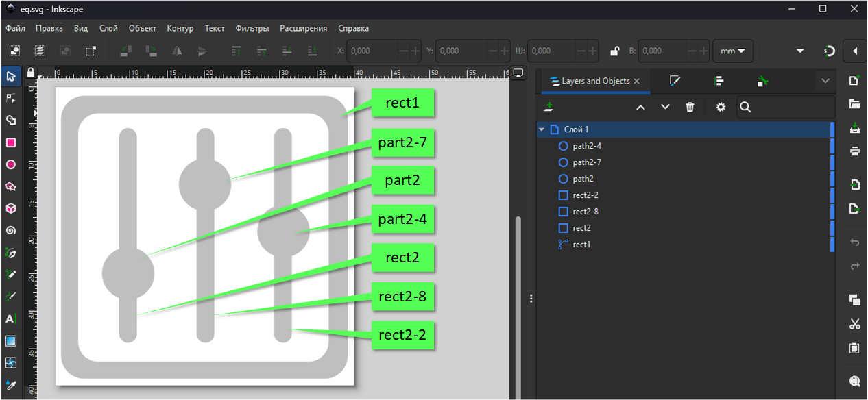The height and width of the screenshot is (400, 868).
Task: Select the Ellipse tool in toolbox
Action: coord(11,164)
